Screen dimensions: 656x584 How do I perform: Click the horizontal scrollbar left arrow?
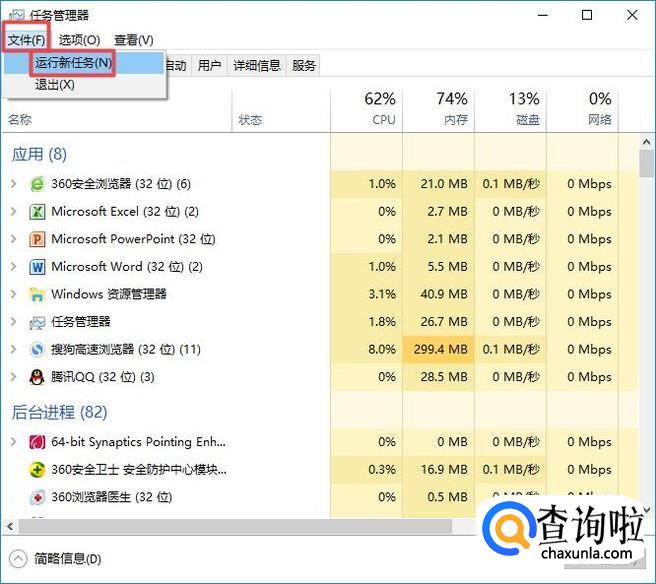pos(10,526)
